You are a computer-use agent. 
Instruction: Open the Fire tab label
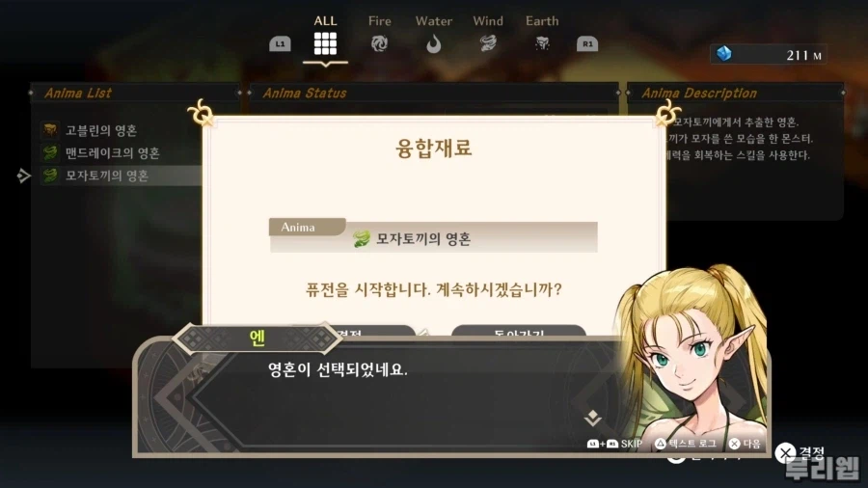click(379, 21)
